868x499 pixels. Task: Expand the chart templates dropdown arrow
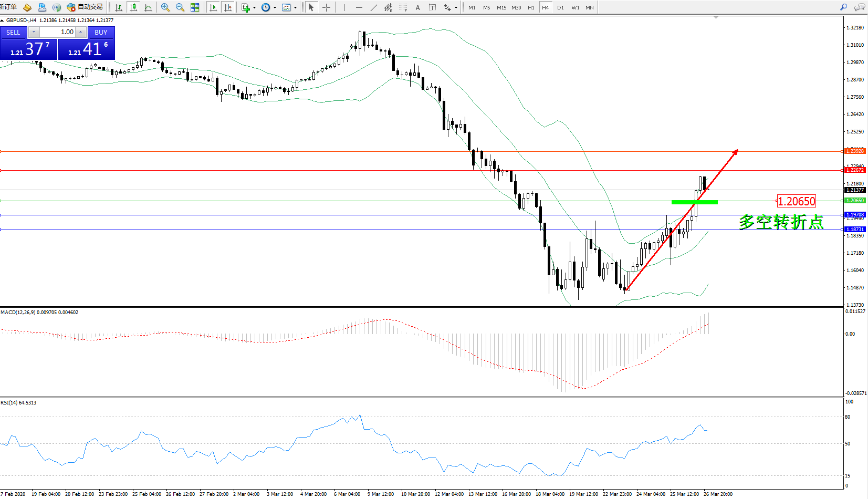(295, 7)
